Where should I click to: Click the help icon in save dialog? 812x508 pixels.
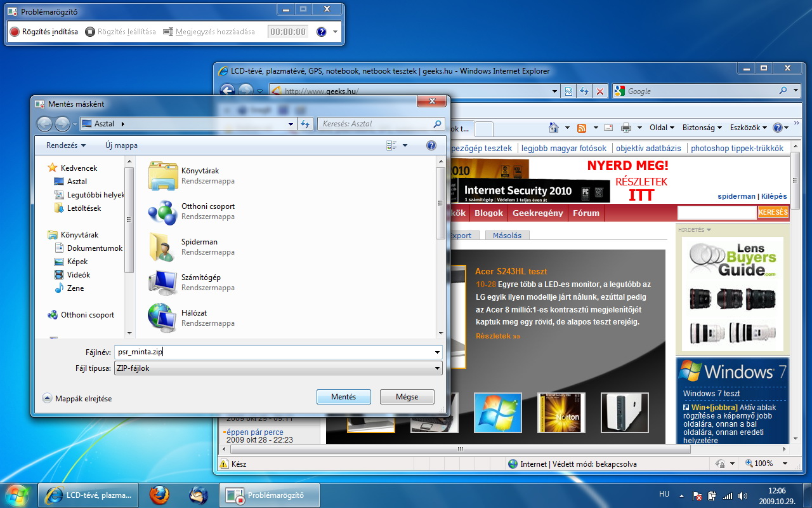431,145
